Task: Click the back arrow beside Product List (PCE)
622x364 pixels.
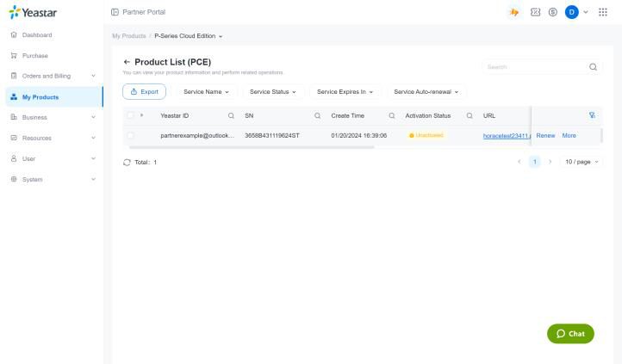Action: click(x=127, y=62)
